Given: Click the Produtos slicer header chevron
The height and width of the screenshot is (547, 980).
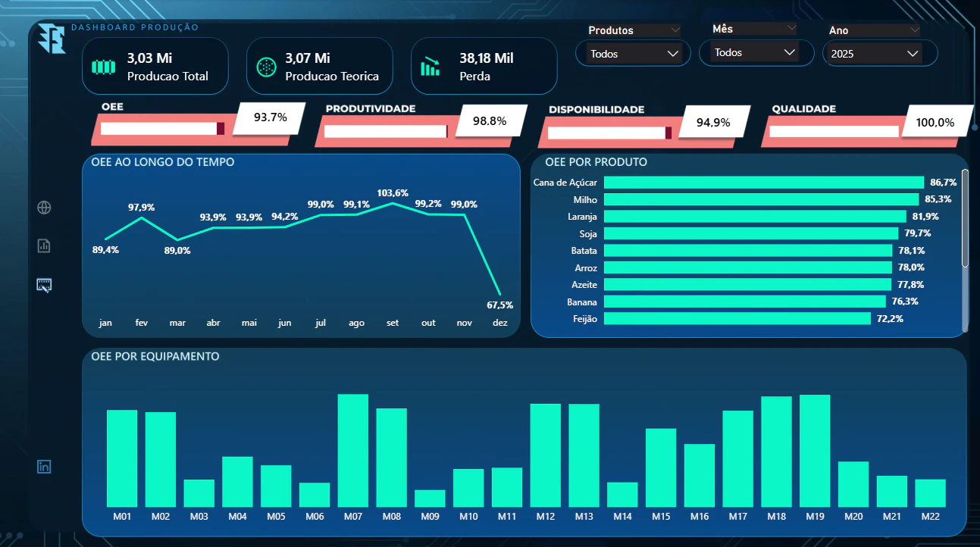Looking at the screenshot, I should coord(675,30).
